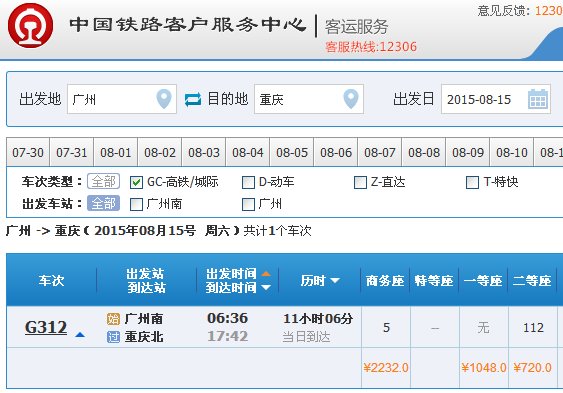This screenshot has width=563, height=393.
Task: Switch to the 07-30 date tab
Action: click(28, 152)
